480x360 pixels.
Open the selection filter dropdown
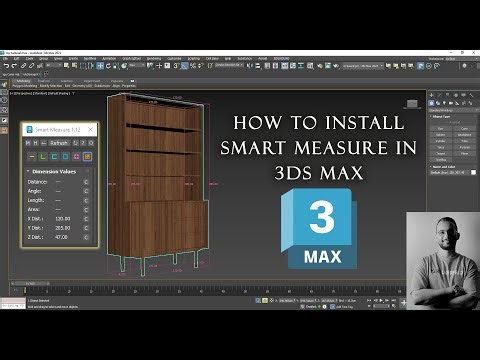[x=54, y=65]
